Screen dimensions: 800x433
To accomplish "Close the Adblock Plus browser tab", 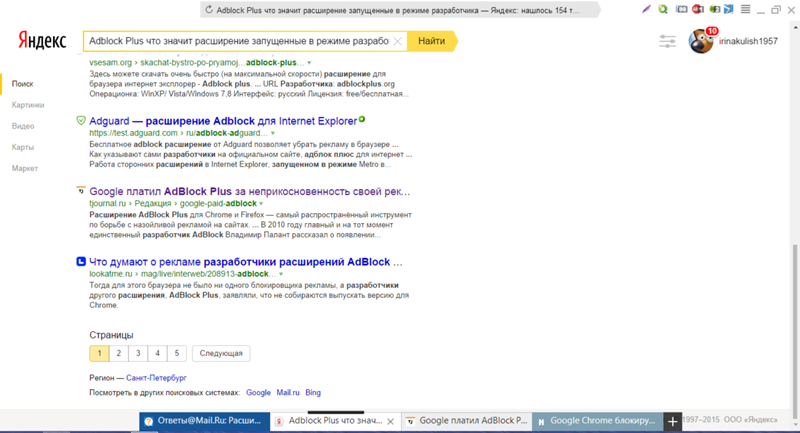I will click(x=390, y=421).
